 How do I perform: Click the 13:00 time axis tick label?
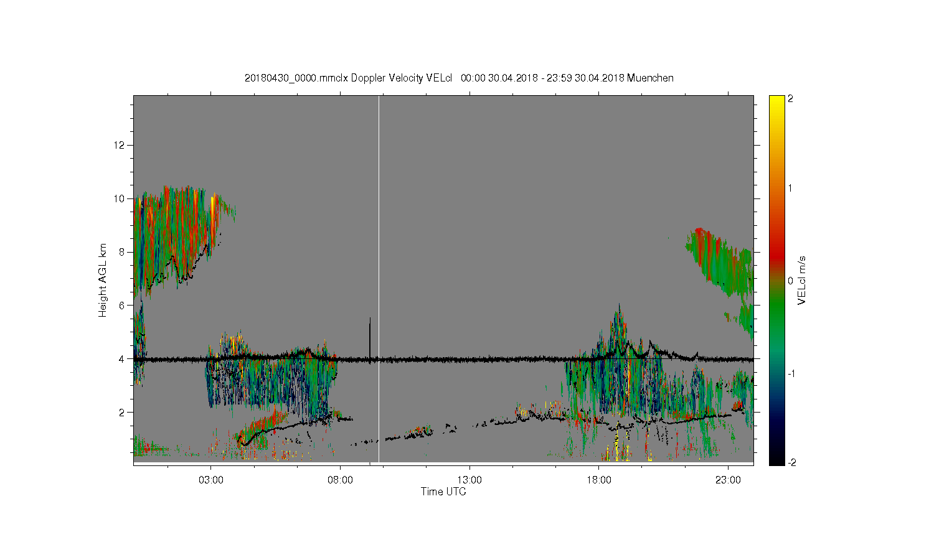(469, 480)
